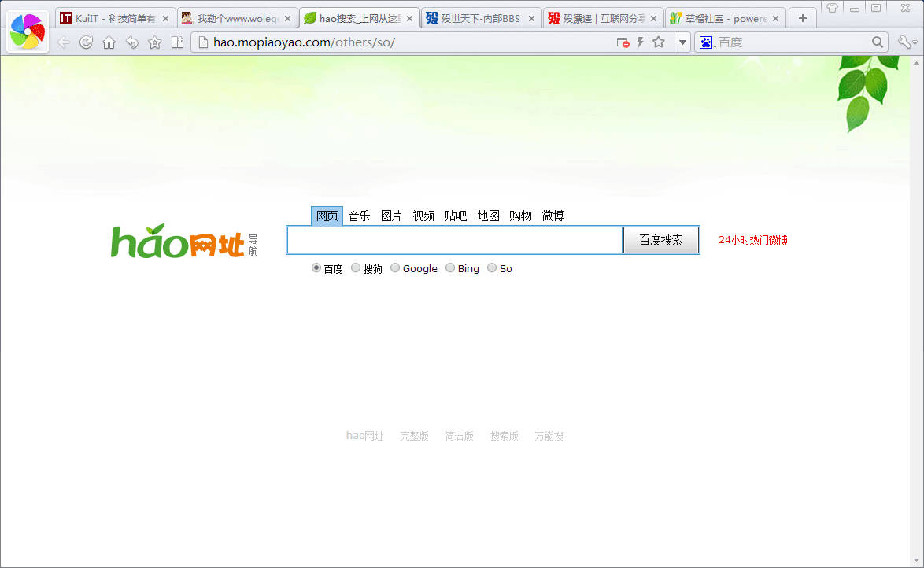Open the 万能搜 footer link
This screenshot has height=568, width=924.
click(549, 436)
